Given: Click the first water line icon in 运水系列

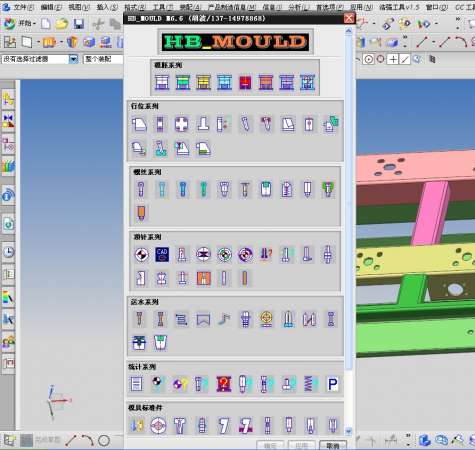Looking at the screenshot, I should pyautogui.click(x=139, y=319).
